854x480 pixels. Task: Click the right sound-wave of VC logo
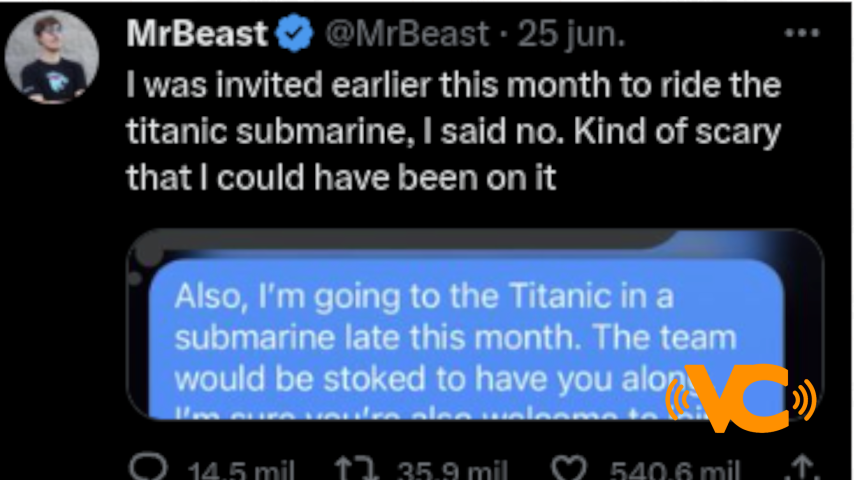coord(804,399)
